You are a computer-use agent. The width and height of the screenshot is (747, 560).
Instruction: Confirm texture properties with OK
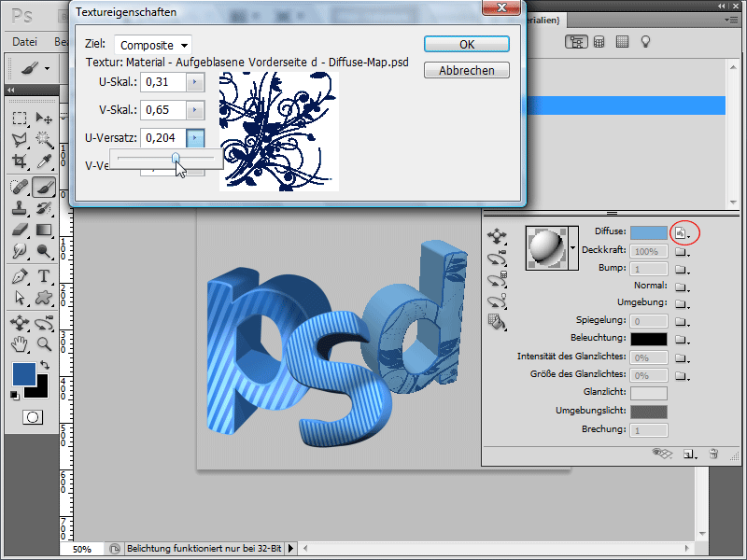(467, 44)
